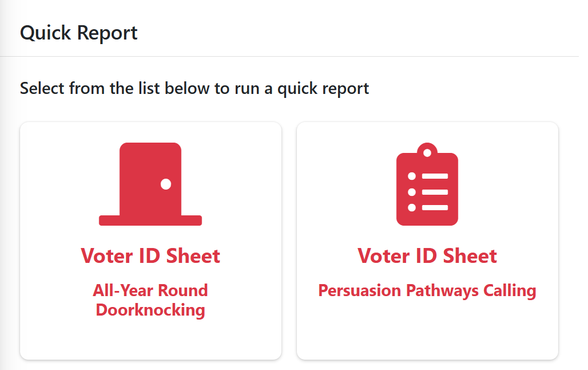Viewport: 588px width, 370px height.
Task: Open Voter ID Sheet title in Doorknocking card
Action: [x=150, y=256]
